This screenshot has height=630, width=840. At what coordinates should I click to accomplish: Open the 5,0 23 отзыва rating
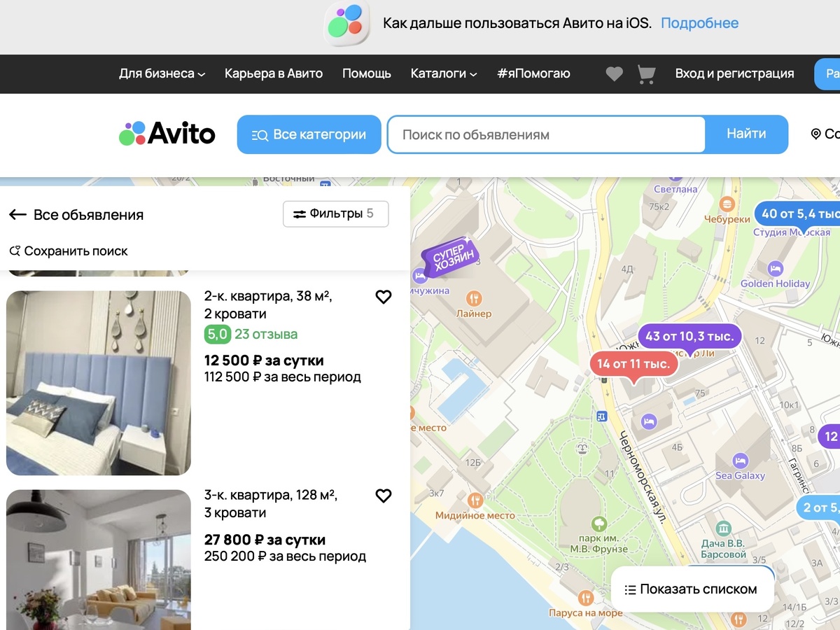point(251,334)
